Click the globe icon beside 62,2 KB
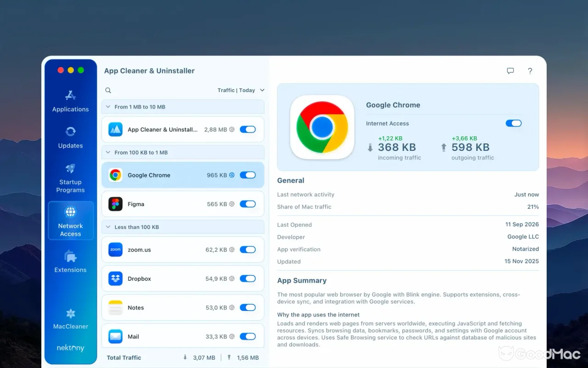 (x=232, y=250)
